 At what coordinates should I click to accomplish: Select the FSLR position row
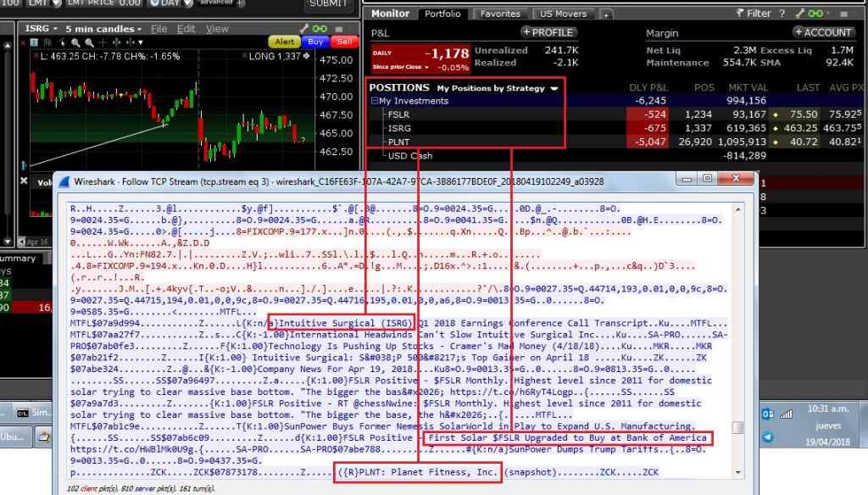coord(615,114)
